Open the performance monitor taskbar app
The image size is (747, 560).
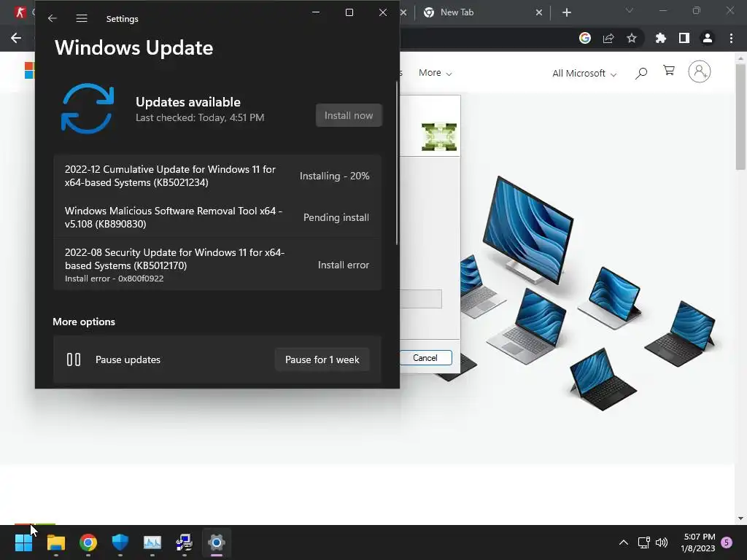152,542
